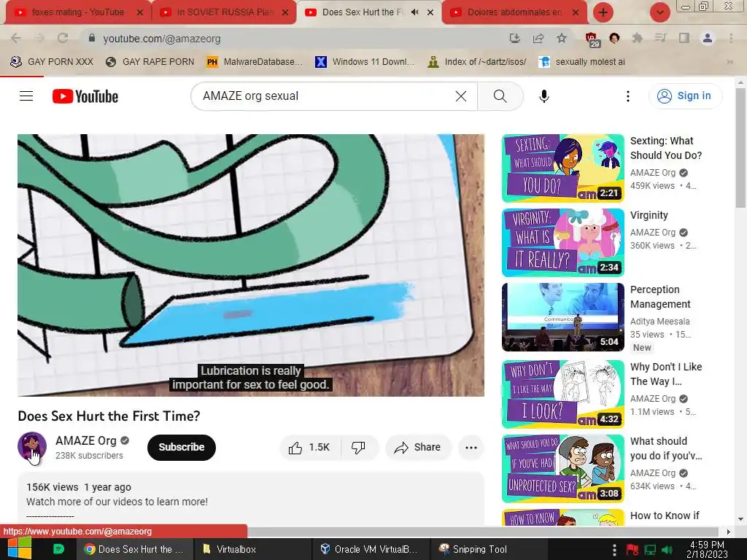Open the Windows Start button
Viewport: 747px width, 560px height.
click(19, 548)
